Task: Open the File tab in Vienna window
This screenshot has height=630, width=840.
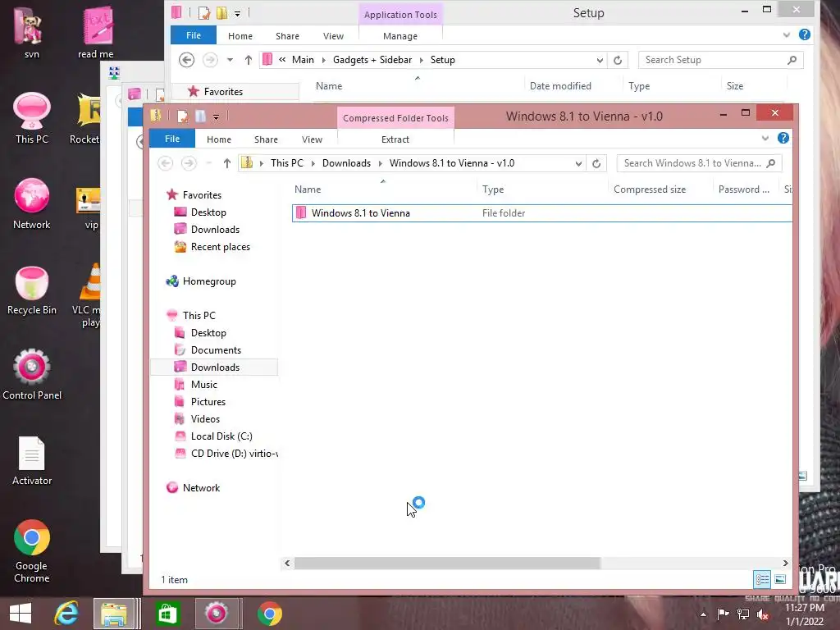Action: (x=172, y=139)
